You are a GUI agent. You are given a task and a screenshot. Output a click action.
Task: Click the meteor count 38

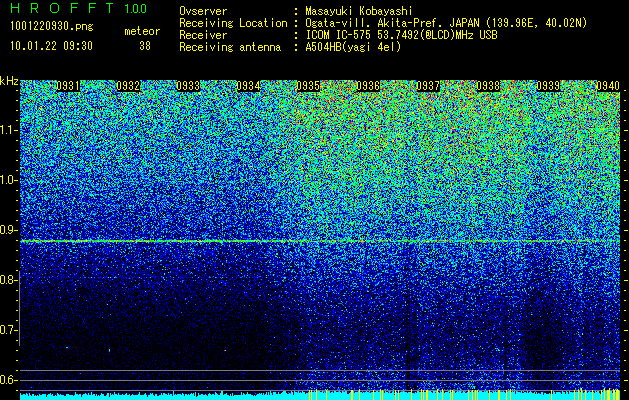(x=145, y=46)
